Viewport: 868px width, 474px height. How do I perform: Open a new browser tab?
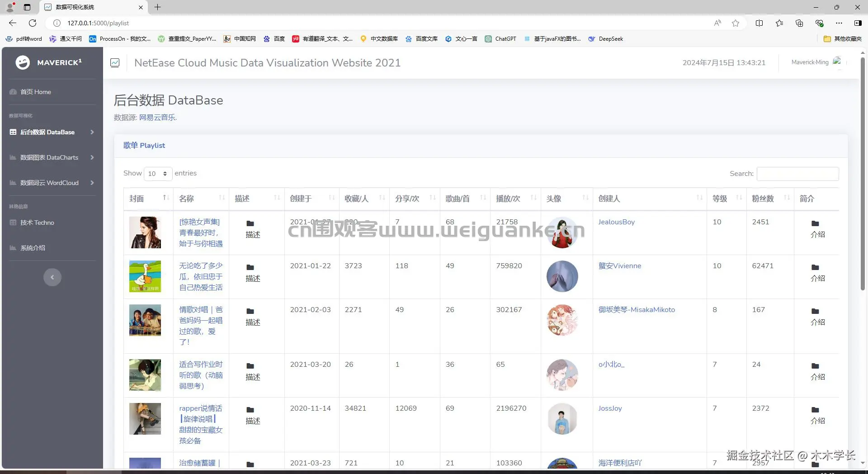[157, 7]
